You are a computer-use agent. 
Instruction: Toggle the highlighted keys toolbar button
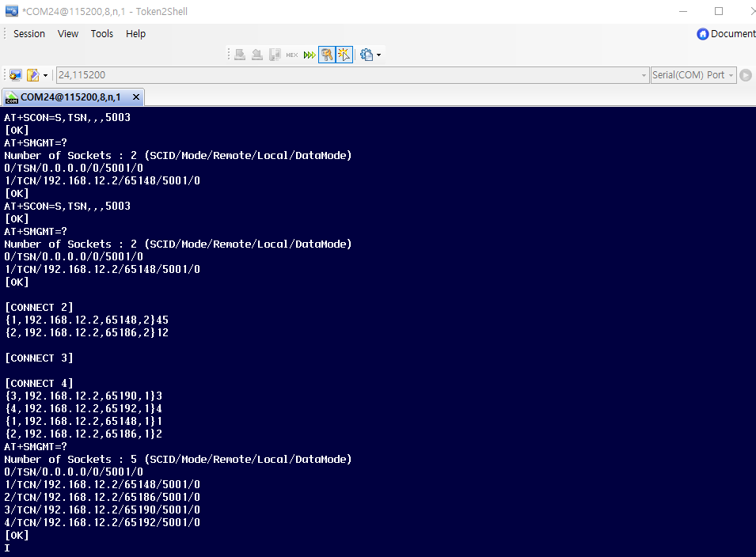pos(327,55)
